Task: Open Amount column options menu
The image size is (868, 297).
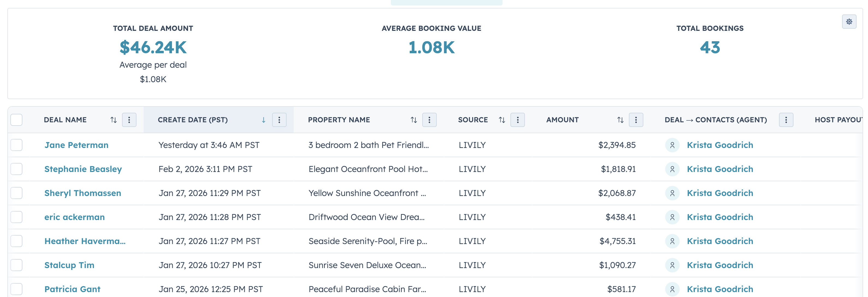Action: pos(636,120)
